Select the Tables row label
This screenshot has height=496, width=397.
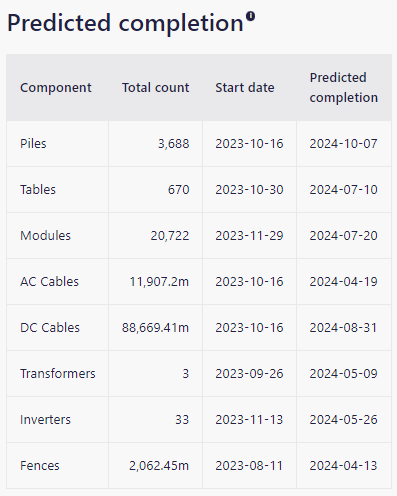click(38, 190)
